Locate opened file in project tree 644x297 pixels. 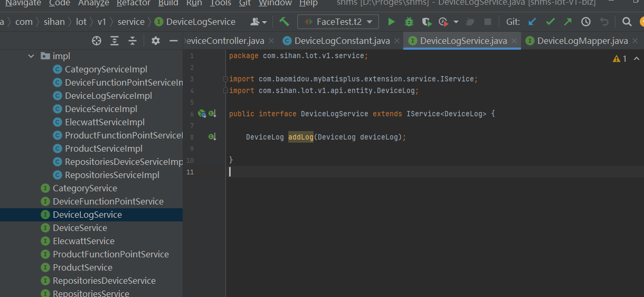pyautogui.click(x=97, y=41)
